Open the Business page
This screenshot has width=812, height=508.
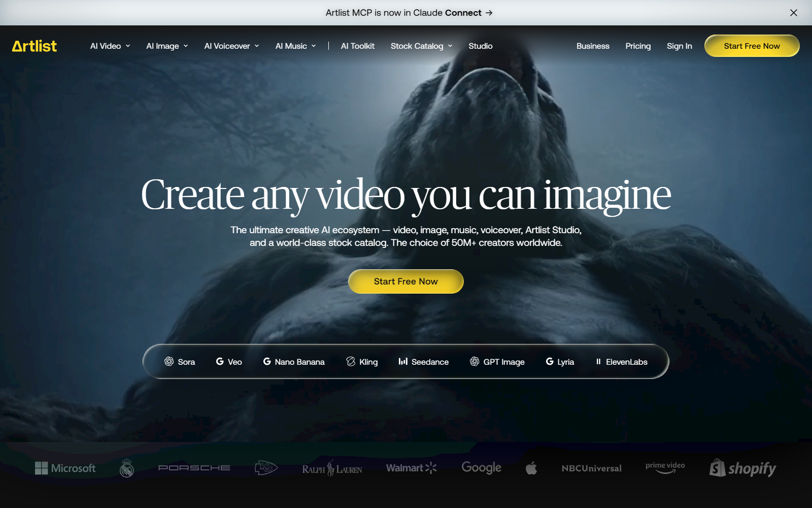(593, 46)
